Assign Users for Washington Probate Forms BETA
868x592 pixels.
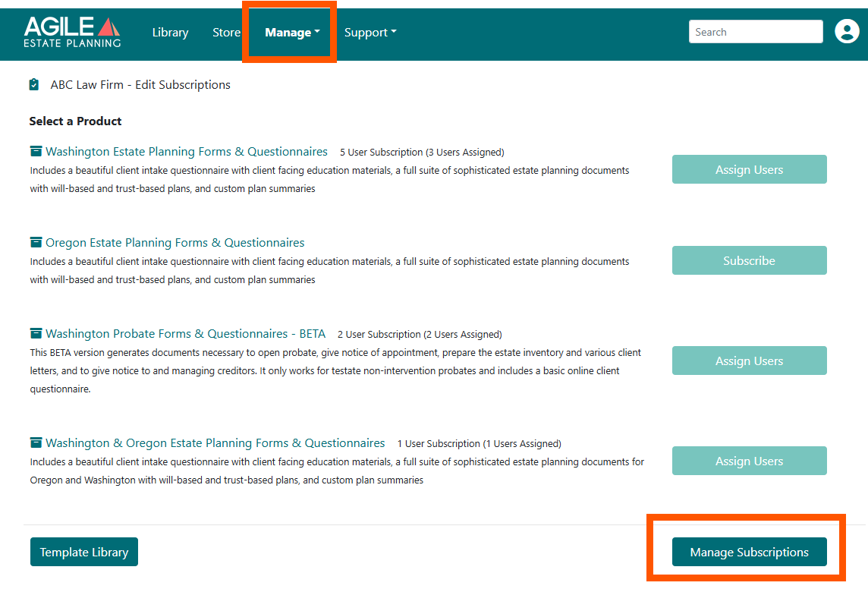[x=749, y=361]
